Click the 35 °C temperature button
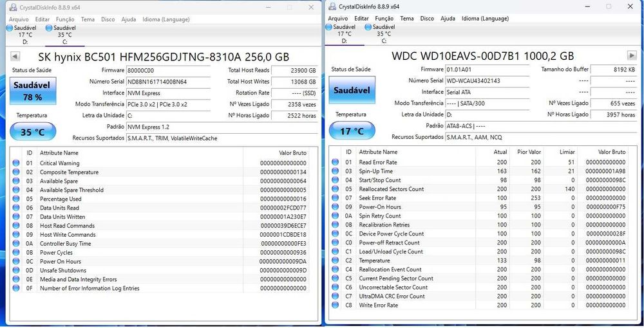 [x=33, y=132]
